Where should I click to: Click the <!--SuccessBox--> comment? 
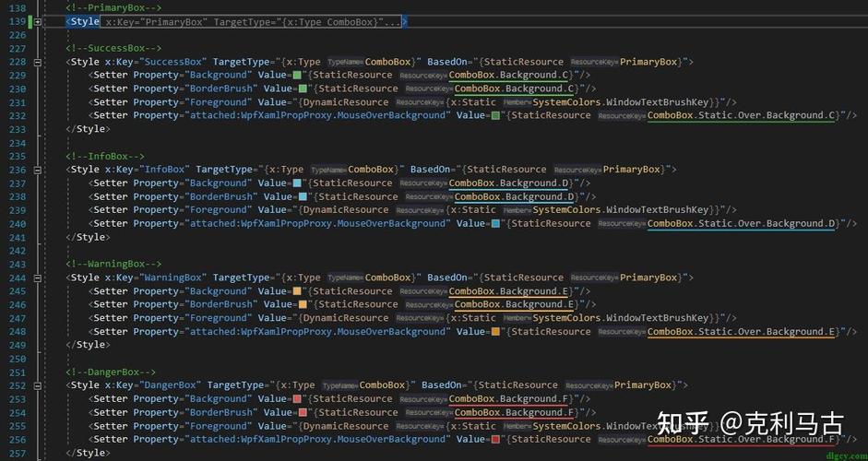coord(113,48)
